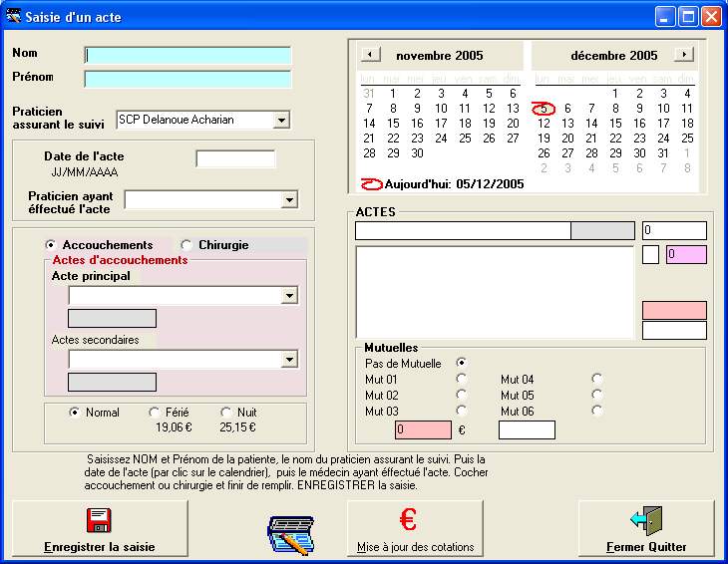728x564 pixels.
Task: Click the grey box right of ACTES field
Action: tap(602, 230)
